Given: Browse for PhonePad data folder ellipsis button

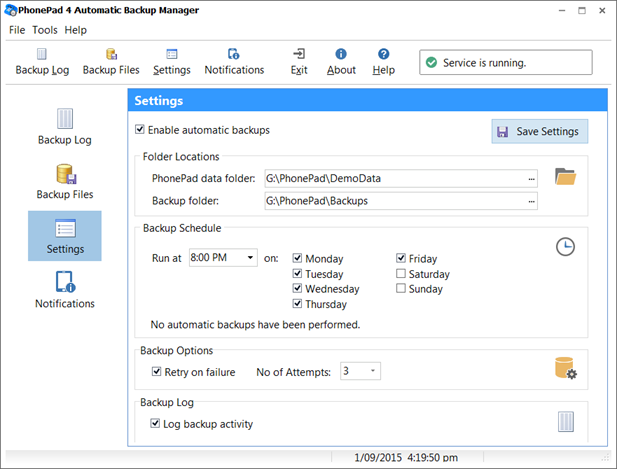Looking at the screenshot, I should click(x=531, y=179).
